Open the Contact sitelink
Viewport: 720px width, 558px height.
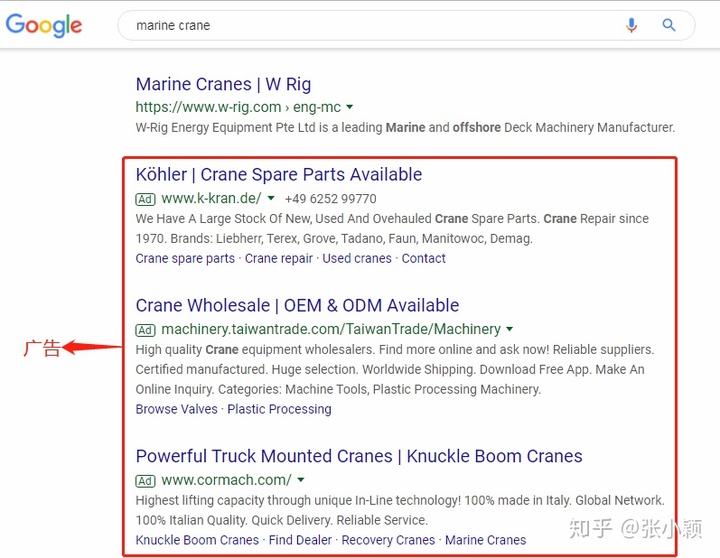click(x=423, y=259)
